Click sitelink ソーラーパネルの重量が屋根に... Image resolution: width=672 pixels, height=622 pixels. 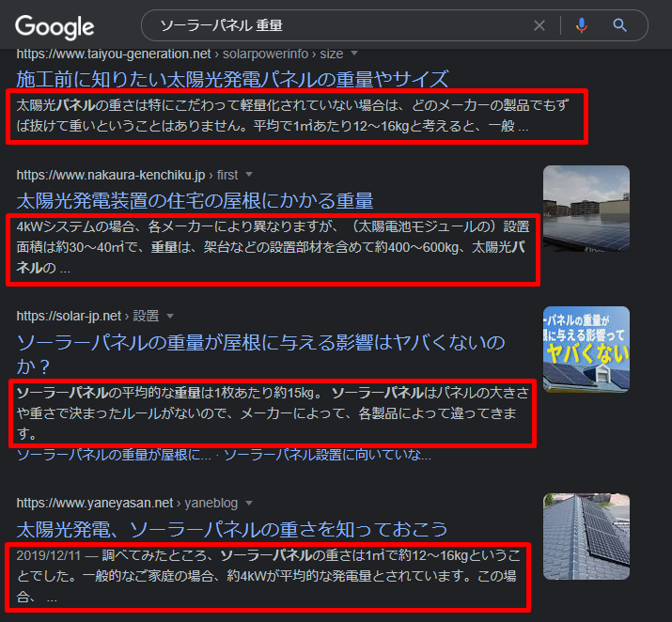pos(114,455)
